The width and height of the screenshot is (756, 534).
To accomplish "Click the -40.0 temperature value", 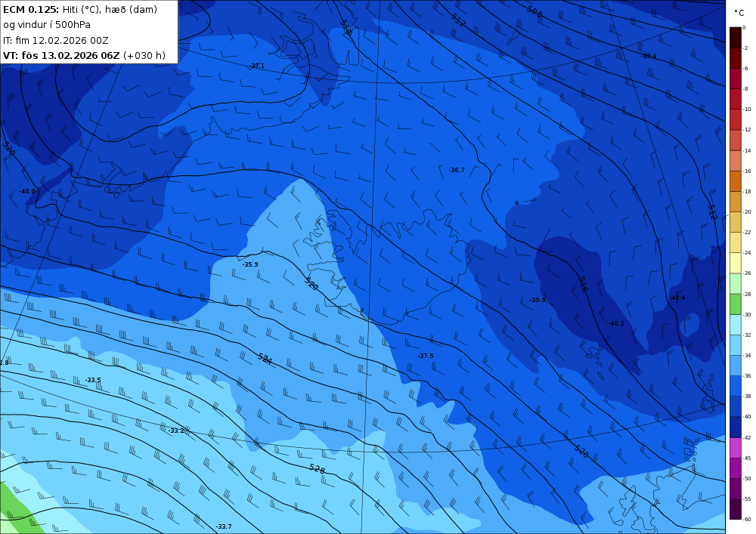I will click(27, 191).
